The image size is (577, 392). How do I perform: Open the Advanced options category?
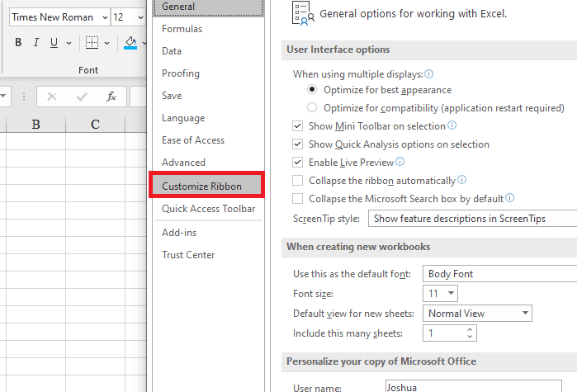[x=208, y=163]
